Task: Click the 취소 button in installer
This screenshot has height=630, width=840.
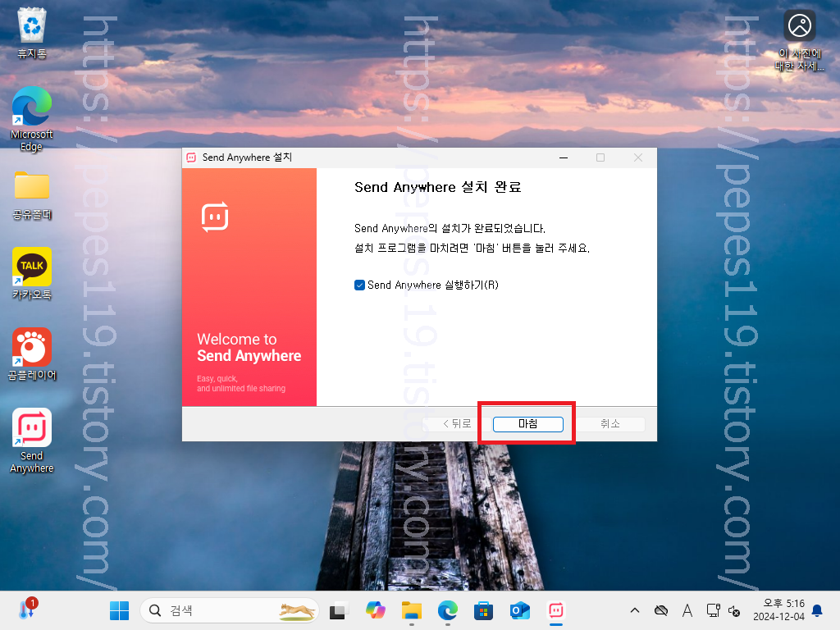Action: pos(609,424)
